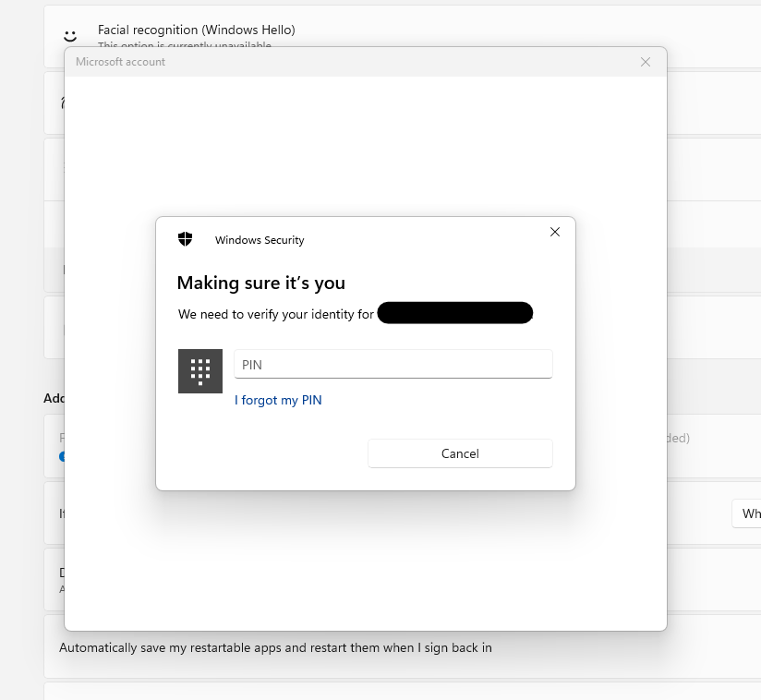The width and height of the screenshot is (761, 700).
Task: Click 'We need to verify your identity' text
Action: 275,315
